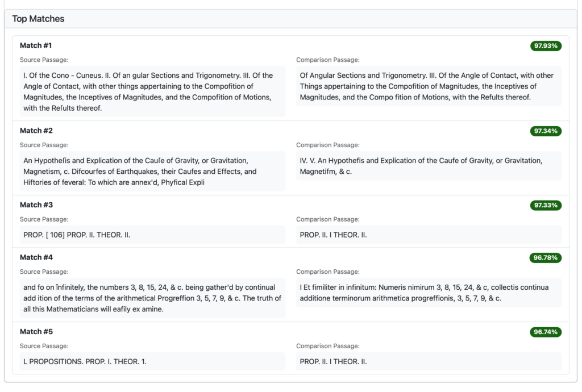Screen dimensions: 582x392
Task: Click Match #1 comparison passage on Angular Sections
Action: (429, 86)
